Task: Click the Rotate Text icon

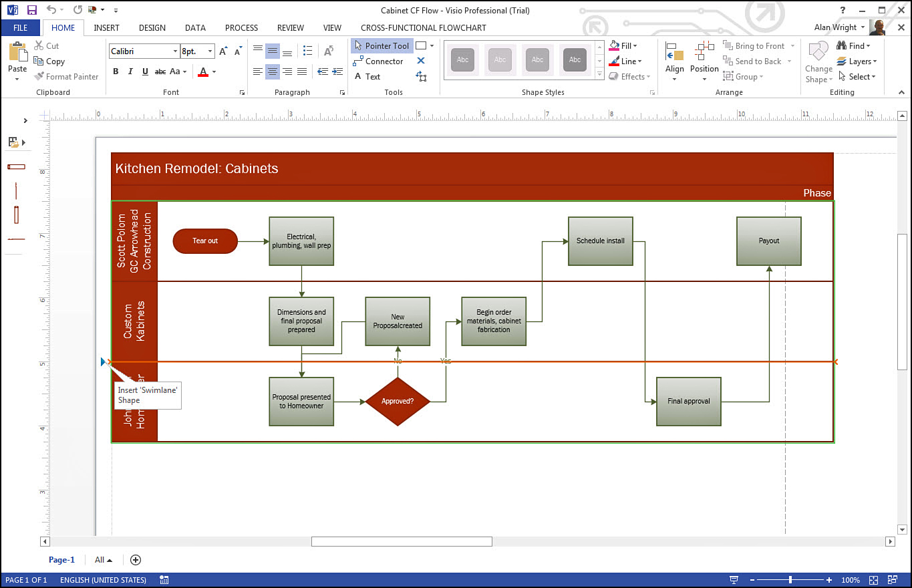Action: (329, 51)
